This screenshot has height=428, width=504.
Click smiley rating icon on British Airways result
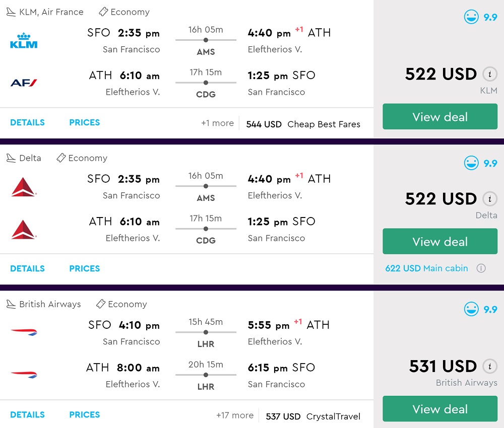click(471, 309)
